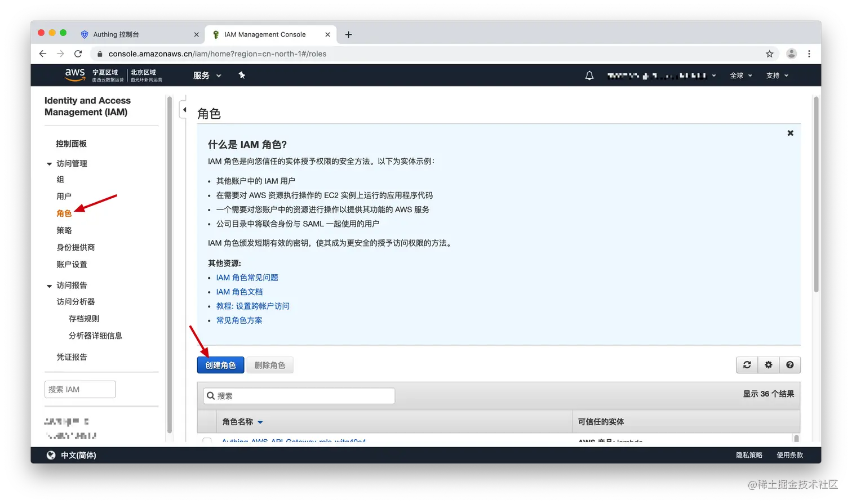
Task: Click the roles 搜索 search box
Action: (x=299, y=395)
